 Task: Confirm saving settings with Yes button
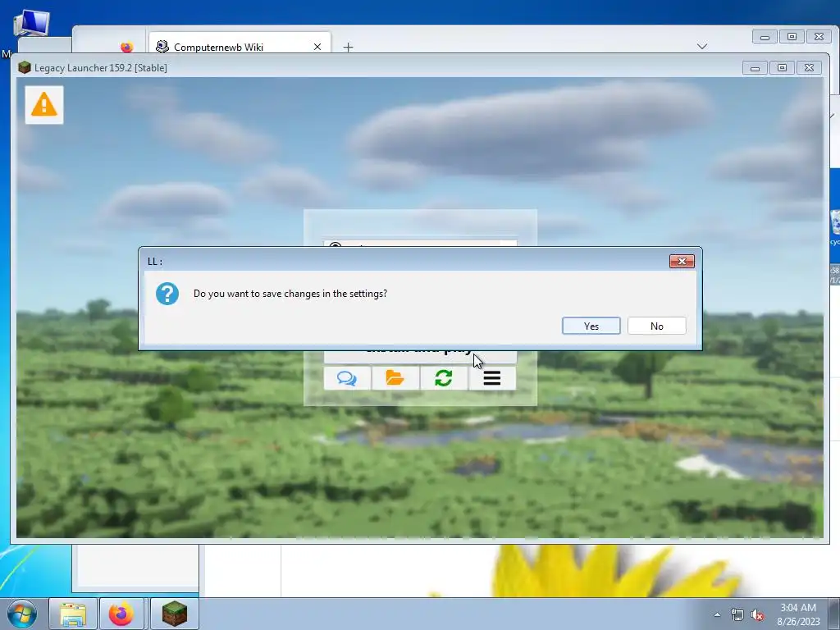pos(591,326)
